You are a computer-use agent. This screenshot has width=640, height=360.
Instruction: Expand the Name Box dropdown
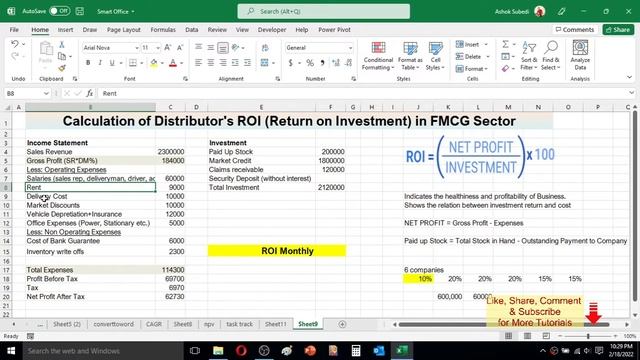click(46, 93)
